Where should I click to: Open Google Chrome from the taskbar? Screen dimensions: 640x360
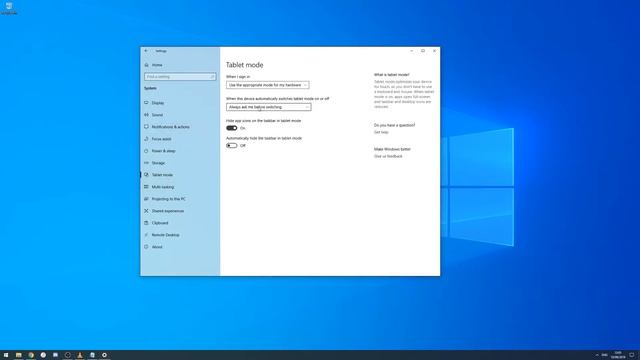31,355
